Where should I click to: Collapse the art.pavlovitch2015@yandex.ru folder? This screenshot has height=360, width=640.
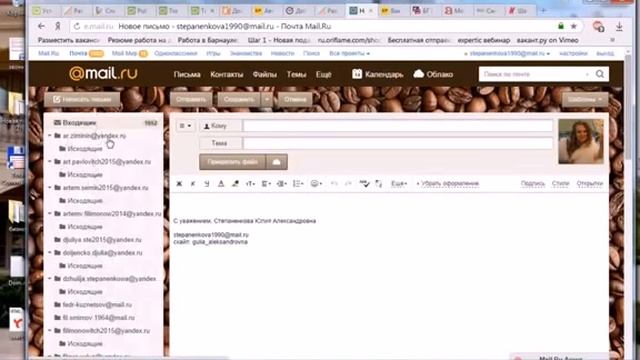pos(50,162)
